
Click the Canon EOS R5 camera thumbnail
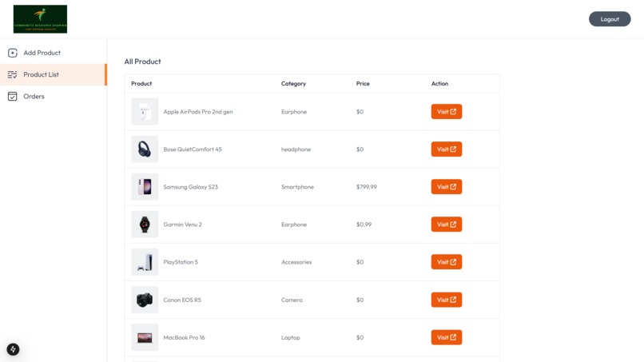point(145,300)
